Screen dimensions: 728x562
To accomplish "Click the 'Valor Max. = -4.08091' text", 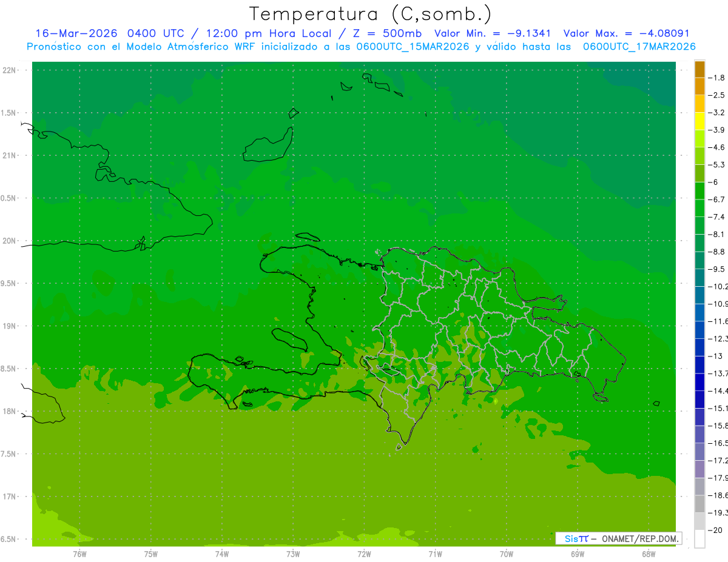I will (626, 33).
